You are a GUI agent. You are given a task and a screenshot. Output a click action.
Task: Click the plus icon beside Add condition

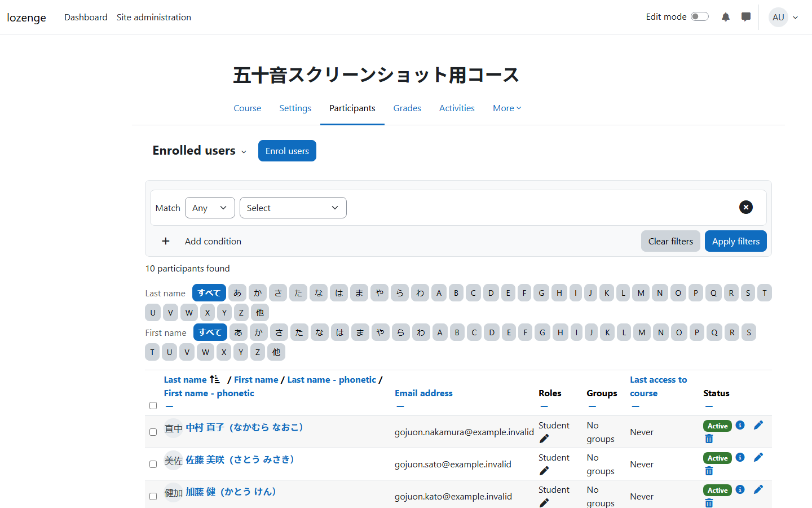(x=166, y=241)
